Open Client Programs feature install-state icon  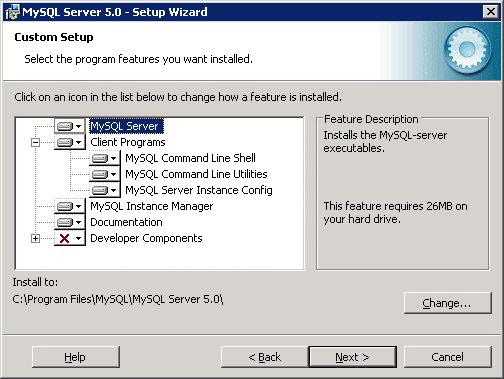click(x=70, y=142)
